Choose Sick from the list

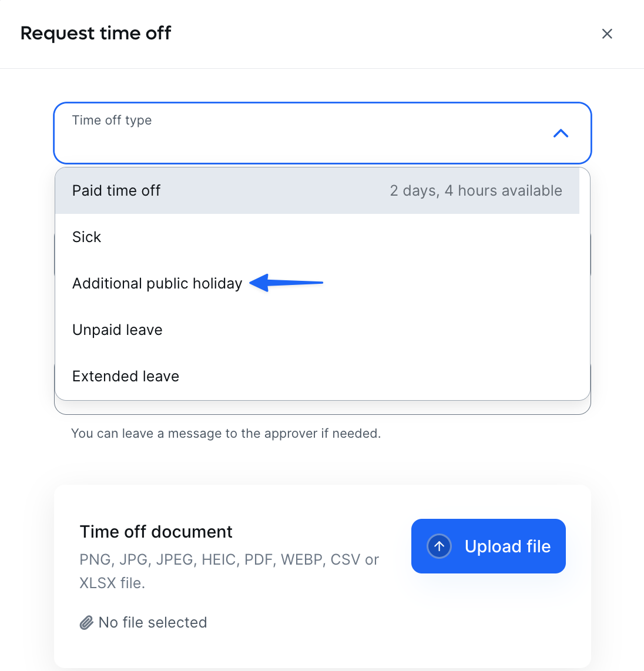[x=317, y=237]
